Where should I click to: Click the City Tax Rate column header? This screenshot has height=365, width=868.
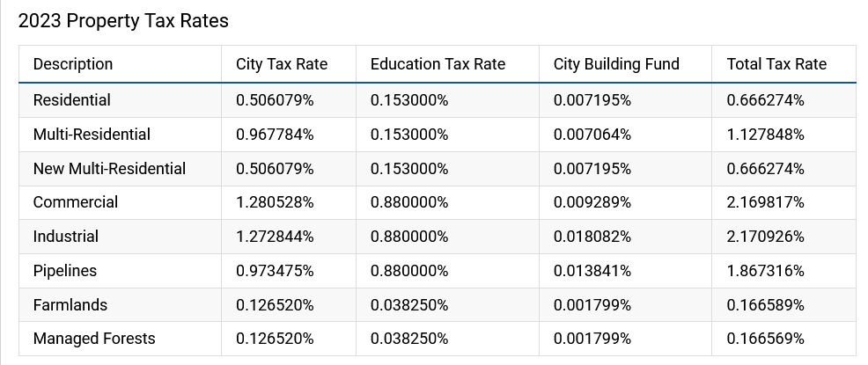282,64
